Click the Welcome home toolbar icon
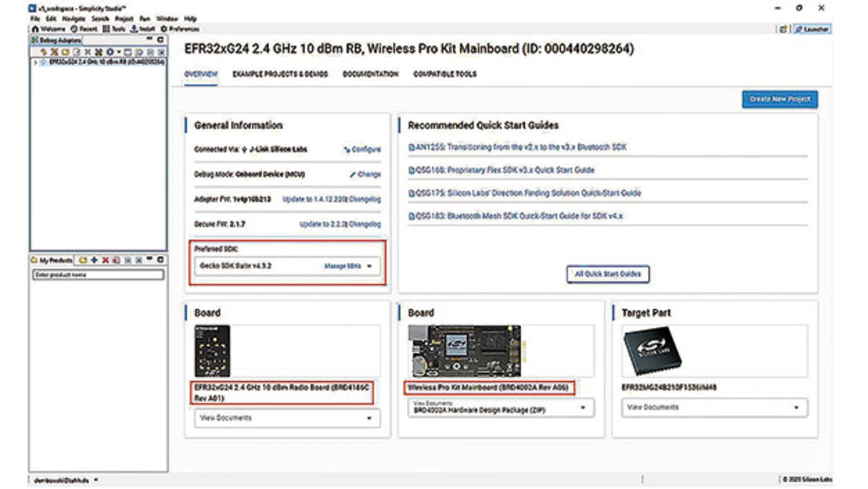 (x=35, y=29)
